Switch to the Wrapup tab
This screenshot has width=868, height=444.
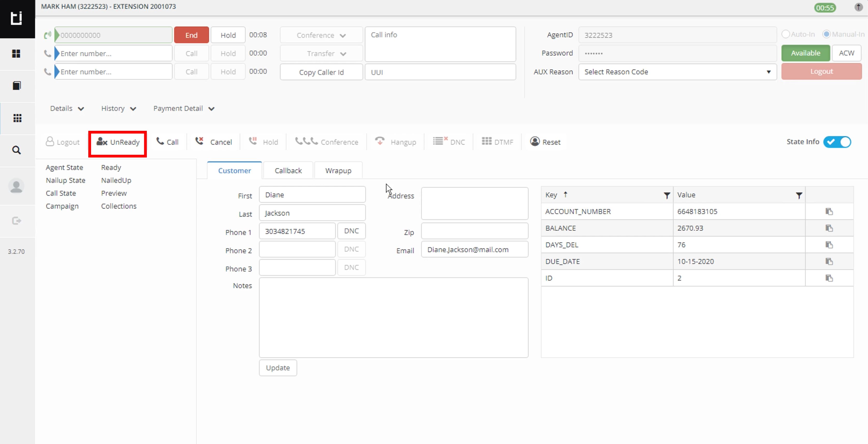338,171
